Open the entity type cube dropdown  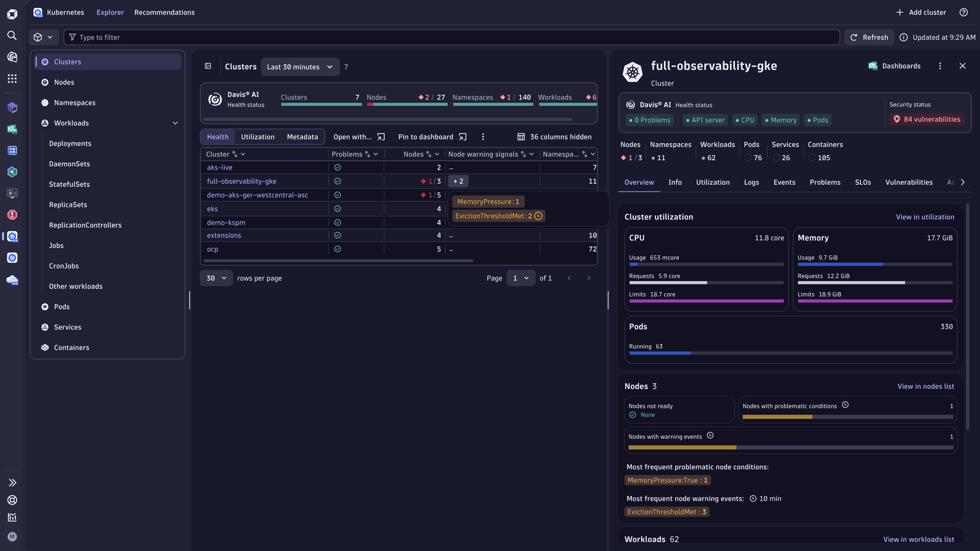coord(43,37)
